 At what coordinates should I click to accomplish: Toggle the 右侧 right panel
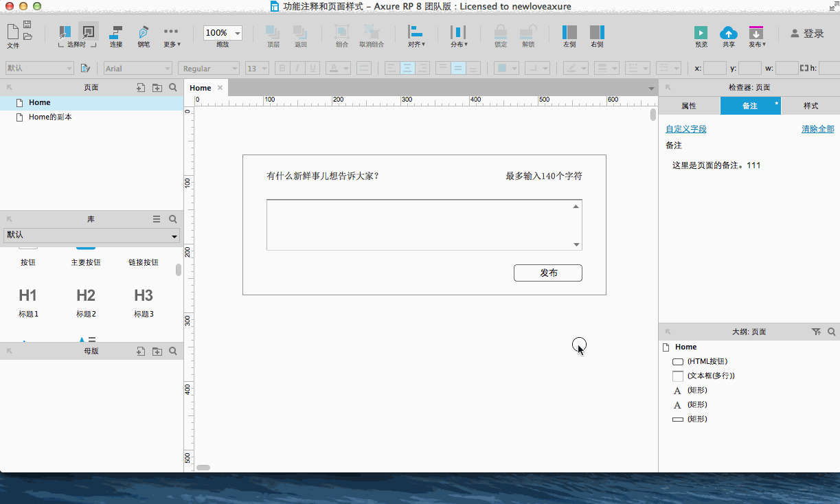[x=597, y=36]
